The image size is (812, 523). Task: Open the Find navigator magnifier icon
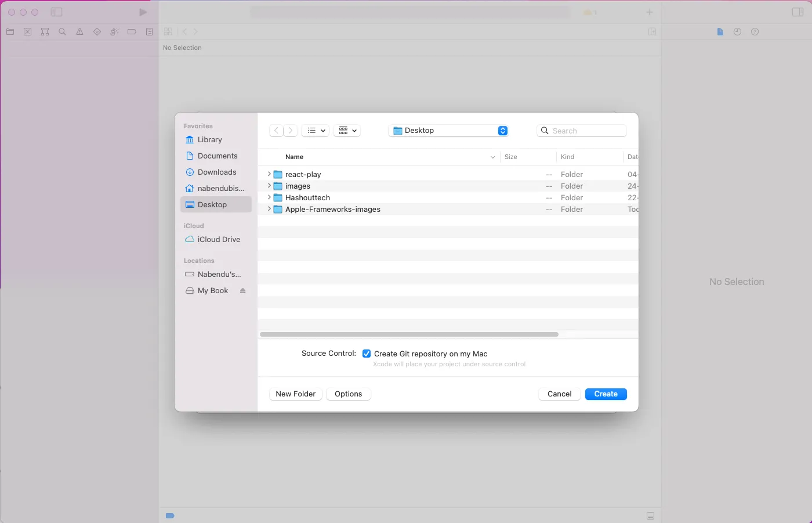coord(62,32)
